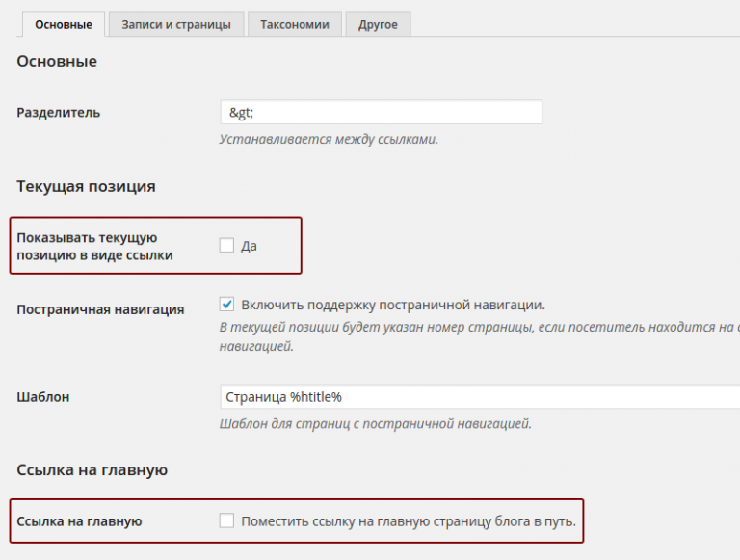
Task: Click label text Включить поддержку постраничной навигации
Action: click(393, 305)
